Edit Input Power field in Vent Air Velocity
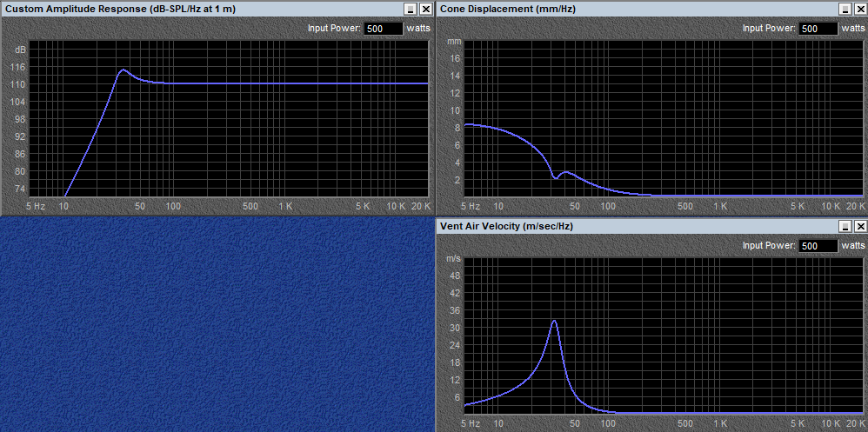868x432 pixels. (818, 246)
